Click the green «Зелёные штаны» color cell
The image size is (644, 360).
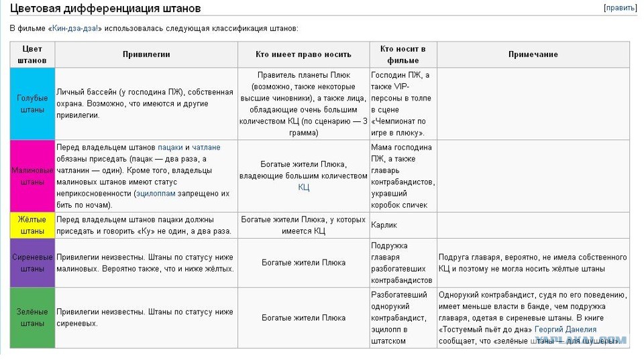tap(32, 318)
